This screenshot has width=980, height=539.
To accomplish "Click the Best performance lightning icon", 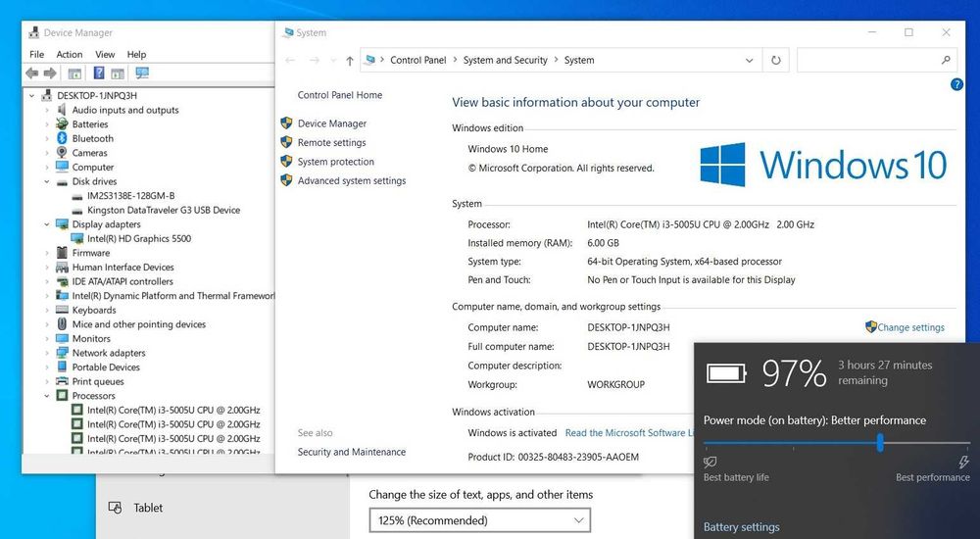I will pyautogui.click(x=963, y=463).
